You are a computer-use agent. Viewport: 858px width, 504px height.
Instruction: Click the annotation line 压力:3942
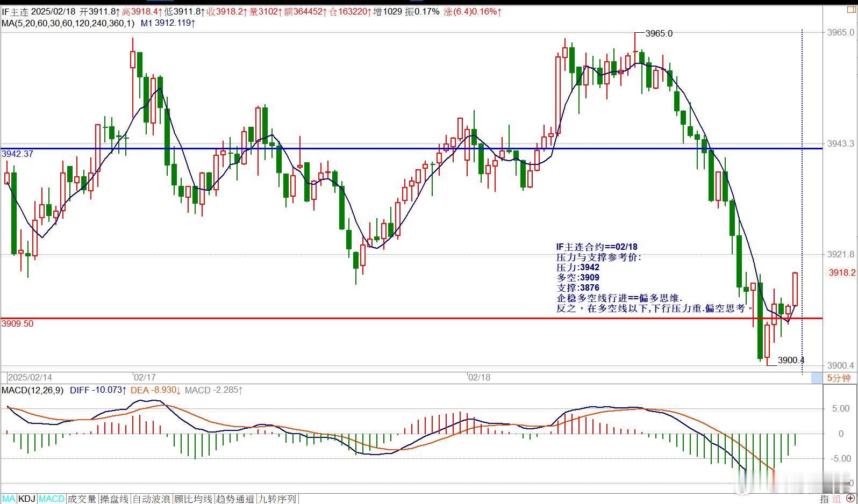point(578,267)
